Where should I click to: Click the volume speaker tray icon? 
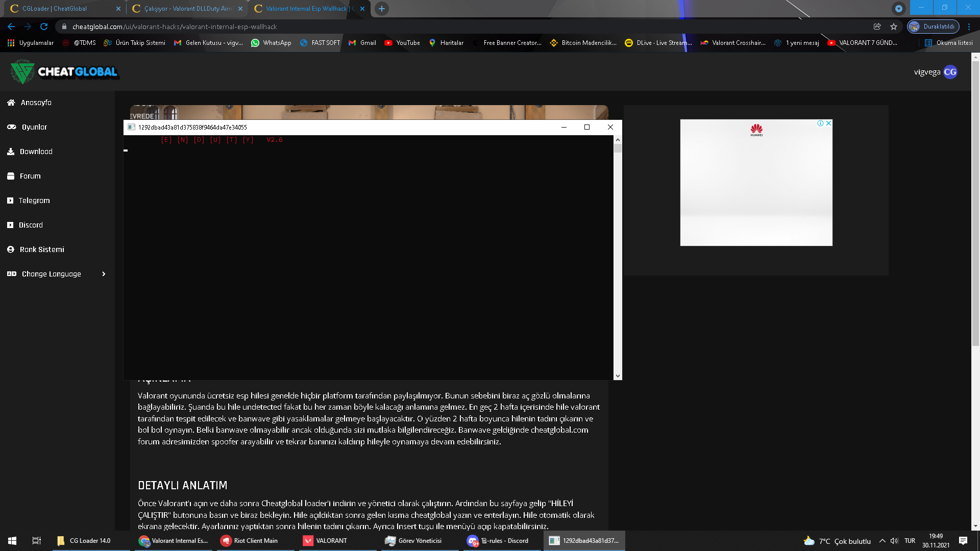pyautogui.click(x=894, y=541)
